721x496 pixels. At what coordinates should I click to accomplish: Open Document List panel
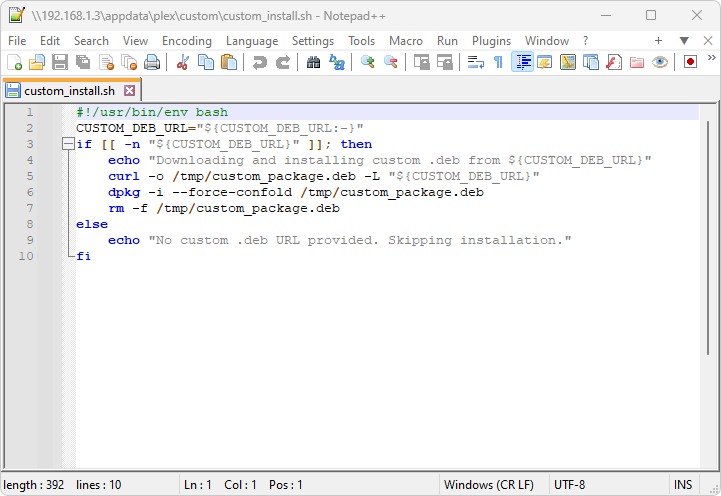(591, 62)
